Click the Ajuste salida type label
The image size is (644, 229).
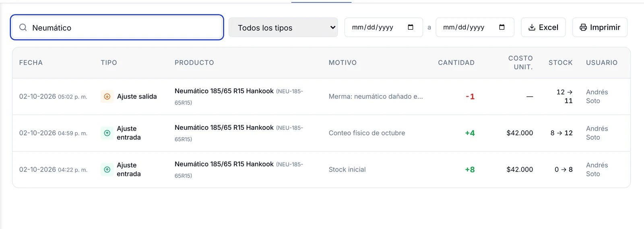coord(137,96)
